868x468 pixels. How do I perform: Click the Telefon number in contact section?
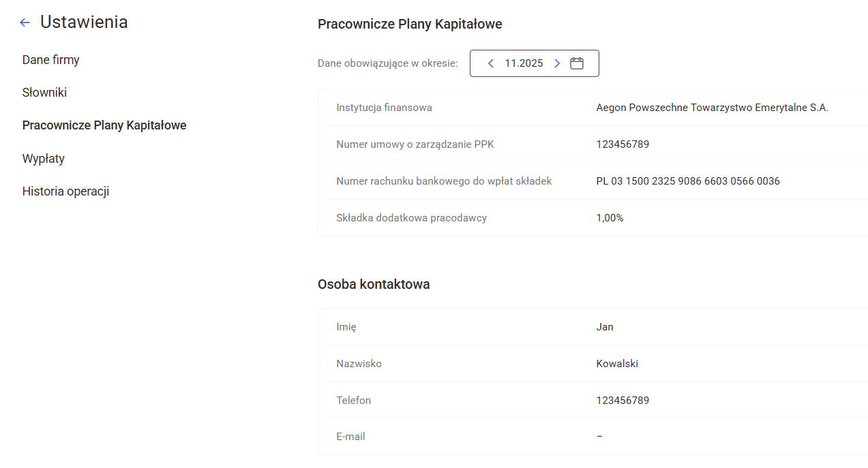point(623,401)
